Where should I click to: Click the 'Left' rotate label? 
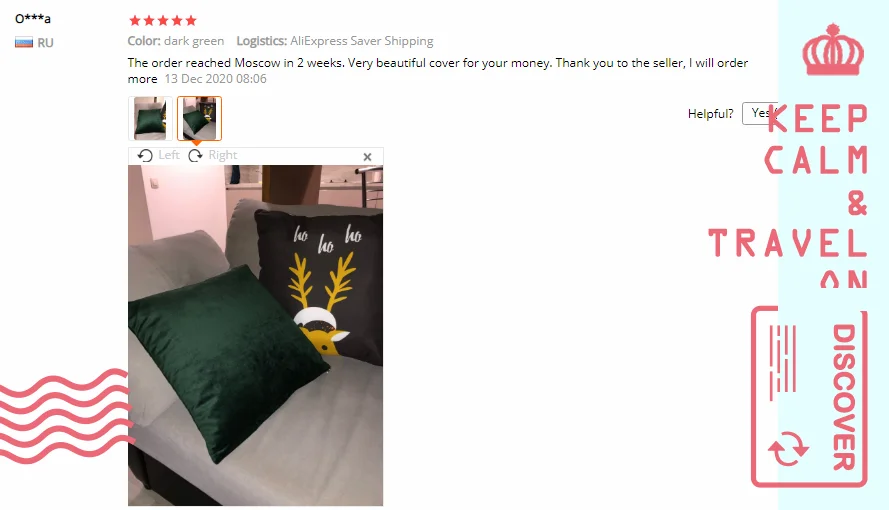click(169, 155)
